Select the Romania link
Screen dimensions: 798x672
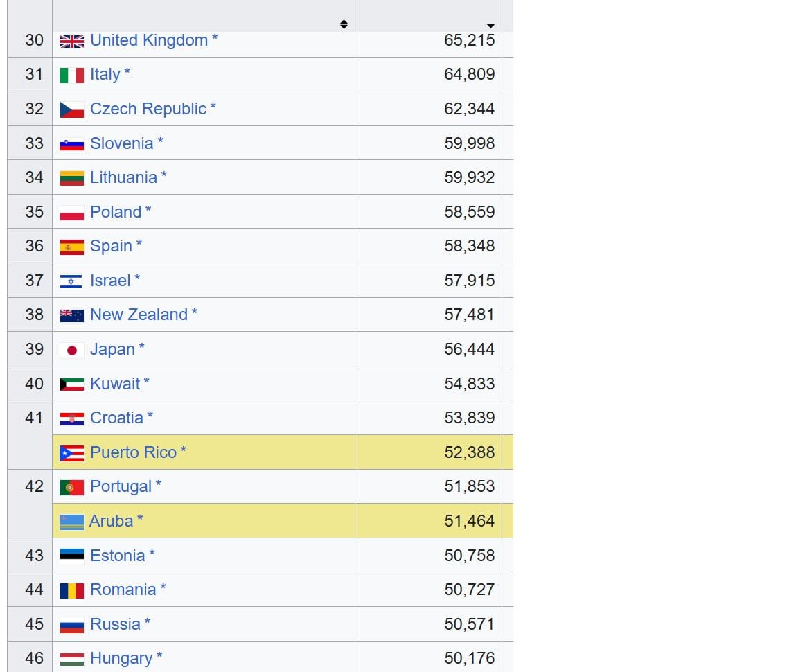point(123,590)
